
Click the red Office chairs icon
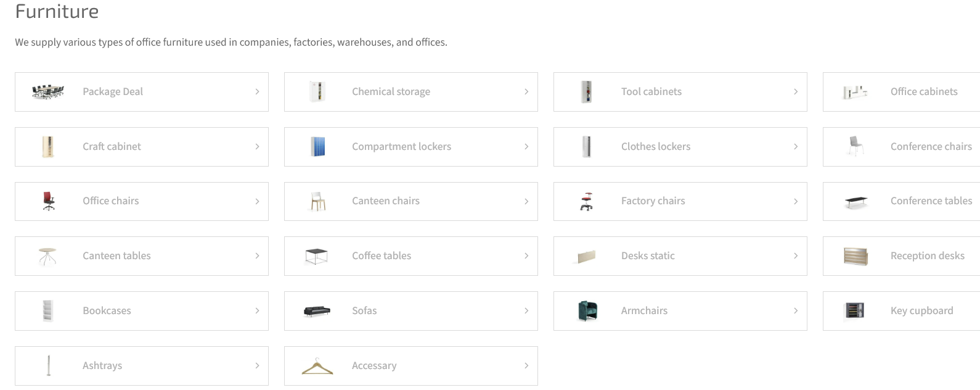(49, 201)
